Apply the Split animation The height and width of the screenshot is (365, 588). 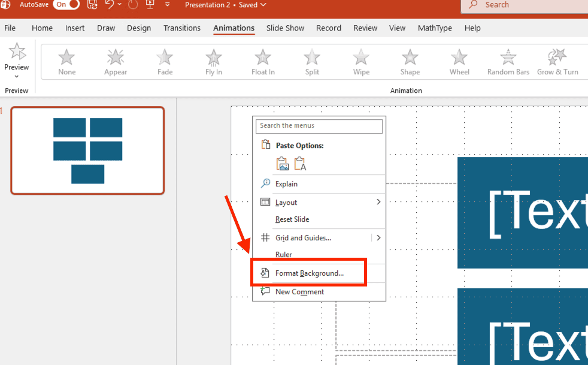312,62
